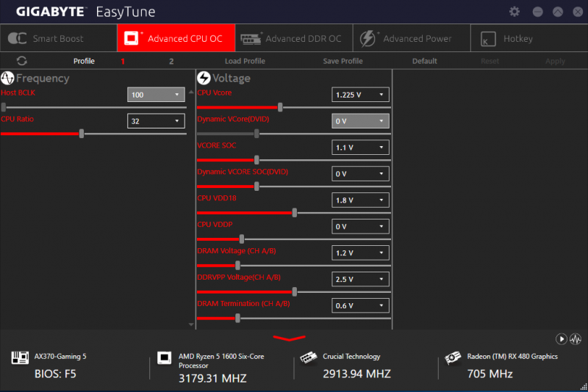Click the scroll down arrow of Frequency panel
The image size is (588, 392).
point(191,324)
